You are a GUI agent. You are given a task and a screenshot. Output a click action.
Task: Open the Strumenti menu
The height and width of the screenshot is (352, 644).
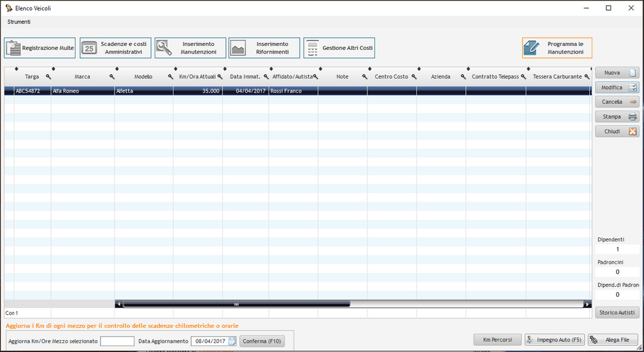(19, 21)
